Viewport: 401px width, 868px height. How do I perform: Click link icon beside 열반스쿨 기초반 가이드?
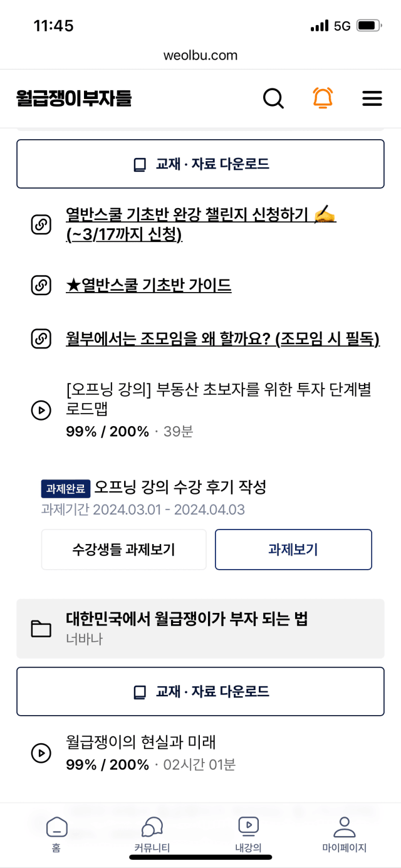coord(41,286)
